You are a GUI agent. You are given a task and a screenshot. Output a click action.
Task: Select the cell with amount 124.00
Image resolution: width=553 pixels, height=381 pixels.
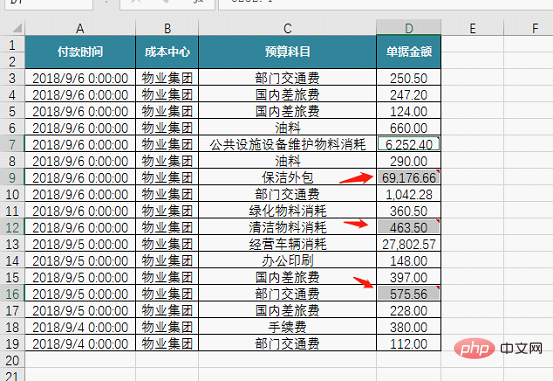[x=409, y=111]
